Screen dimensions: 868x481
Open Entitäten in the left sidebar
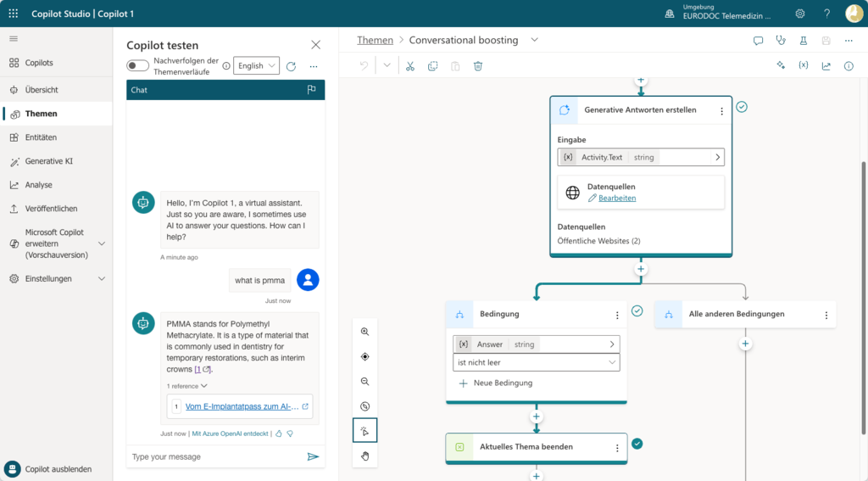(x=41, y=137)
